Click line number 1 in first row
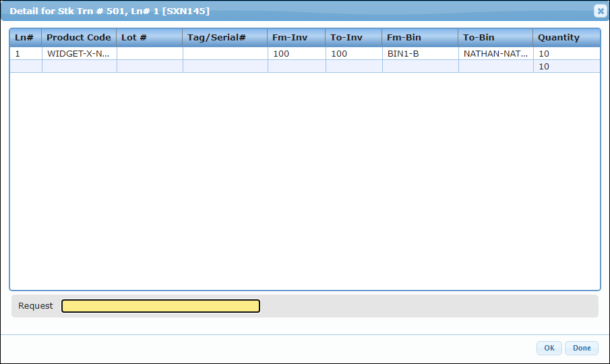This screenshot has height=364, width=610. 26,53
